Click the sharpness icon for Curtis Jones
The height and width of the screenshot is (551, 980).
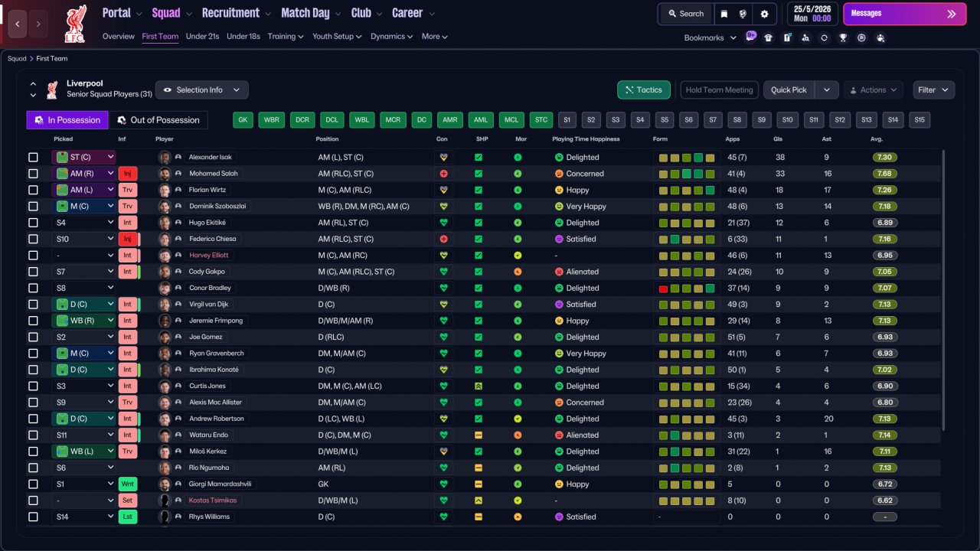coord(479,386)
